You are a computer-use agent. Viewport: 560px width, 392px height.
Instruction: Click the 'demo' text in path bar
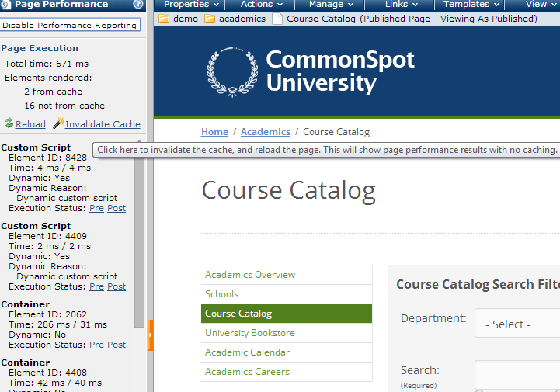coord(186,19)
